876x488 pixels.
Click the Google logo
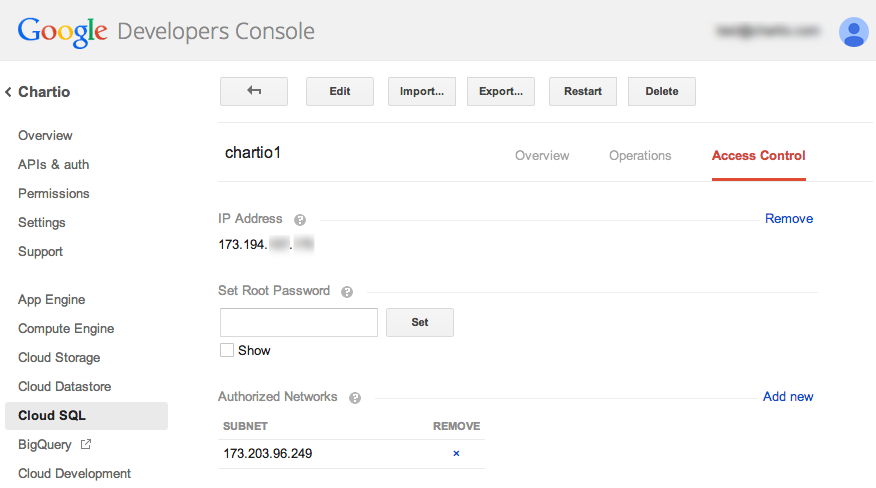click(x=62, y=32)
